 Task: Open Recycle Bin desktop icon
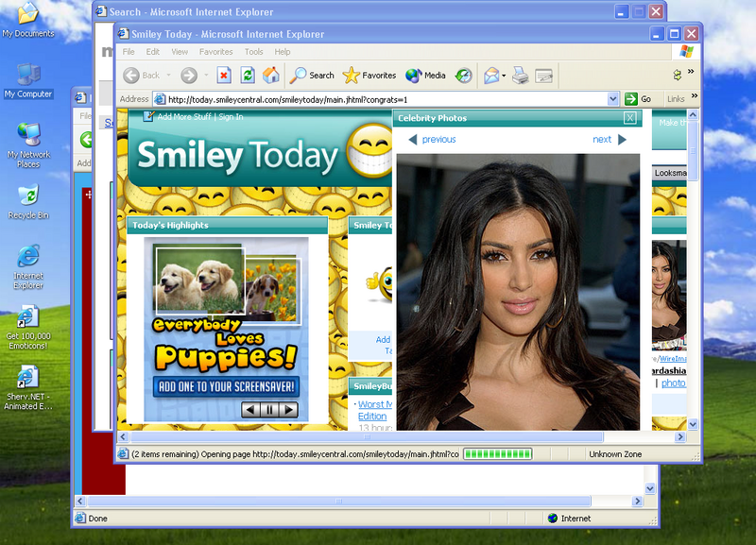[28, 202]
